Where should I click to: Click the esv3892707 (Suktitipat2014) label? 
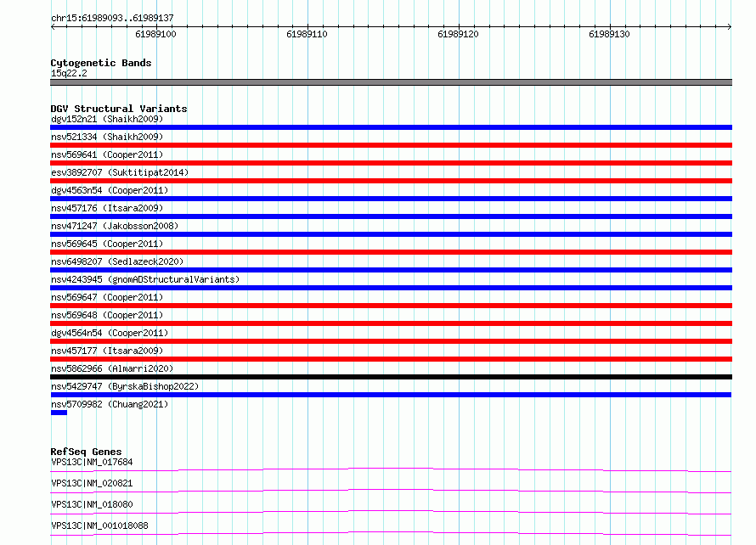120,172
